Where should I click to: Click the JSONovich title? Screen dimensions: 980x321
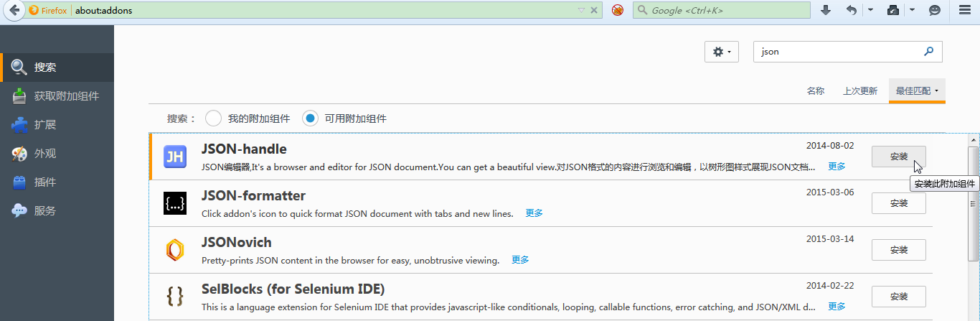237,243
